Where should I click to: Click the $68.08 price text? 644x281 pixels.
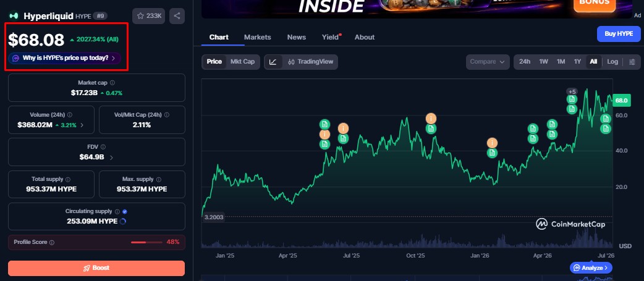36,40
